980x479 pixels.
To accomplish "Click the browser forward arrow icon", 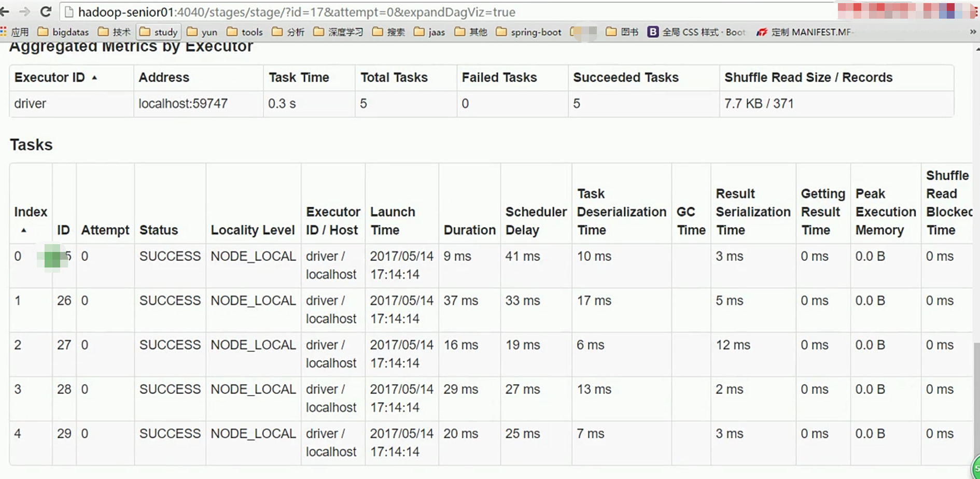I will [x=25, y=11].
